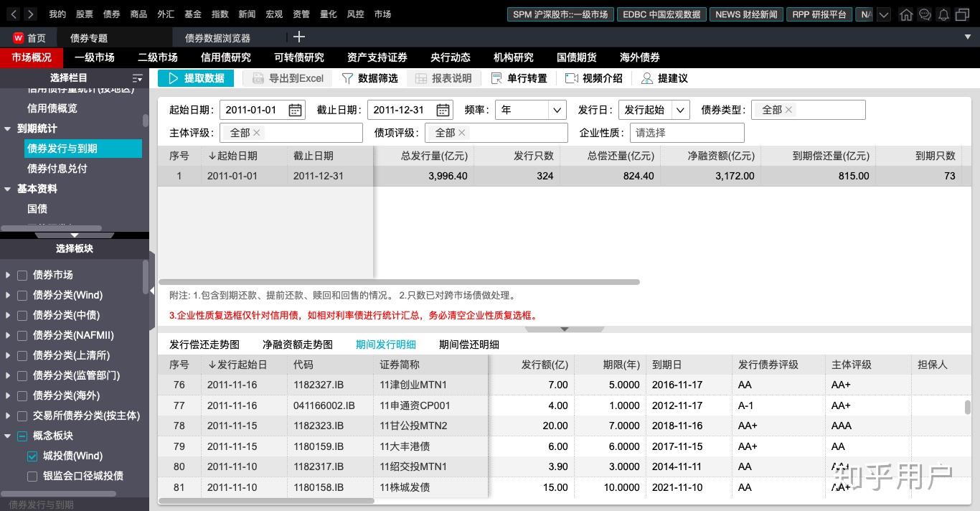This screenshot has height=511, width=980.
Task: Click the 导出到Excel export icon
Action: click(x=258, y=78)
